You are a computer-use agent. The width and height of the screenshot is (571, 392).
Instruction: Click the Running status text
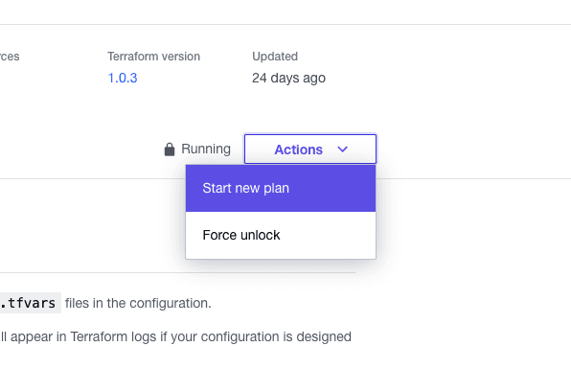206,149
